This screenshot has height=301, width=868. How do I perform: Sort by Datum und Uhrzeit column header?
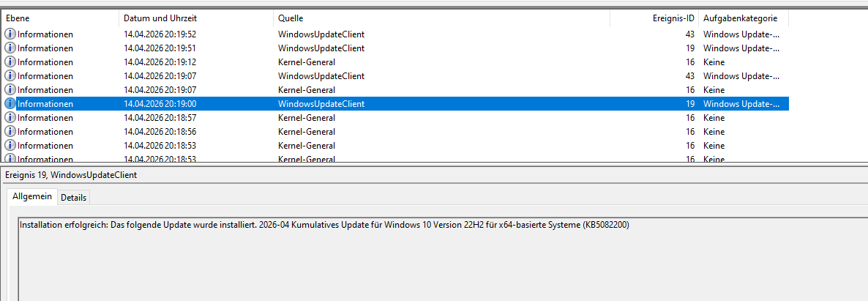click(x=195, y=18)
